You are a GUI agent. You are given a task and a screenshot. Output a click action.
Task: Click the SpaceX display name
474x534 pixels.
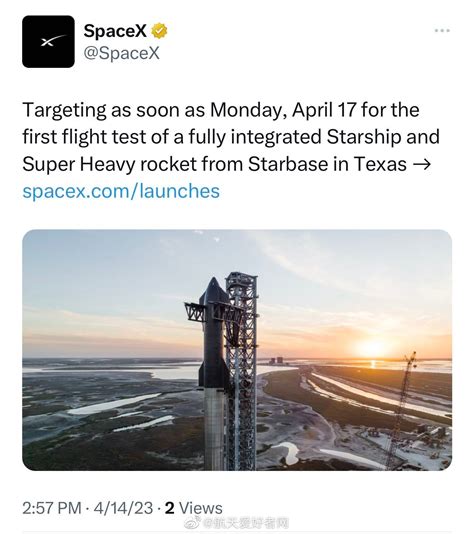pyautogui.click(x=115, y=31)
